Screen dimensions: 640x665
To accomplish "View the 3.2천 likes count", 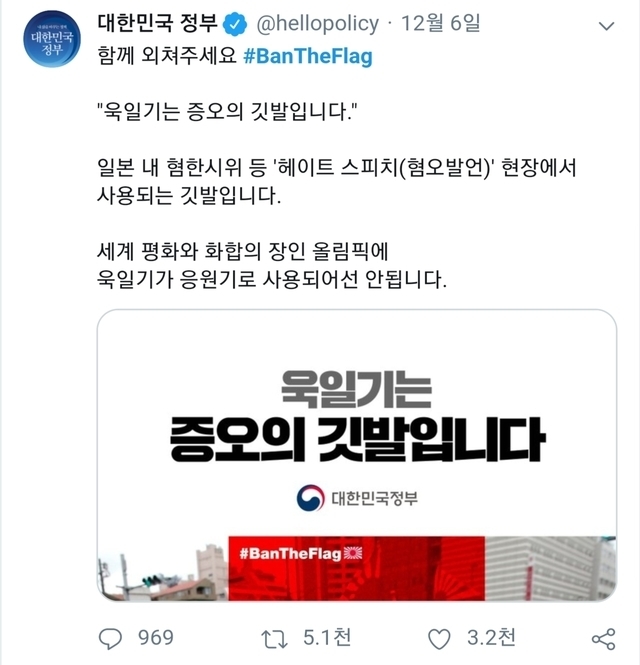I will tap(492, 637).
